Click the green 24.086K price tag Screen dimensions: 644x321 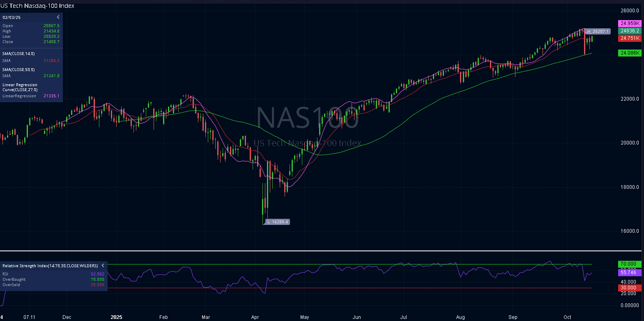(629, 53)
